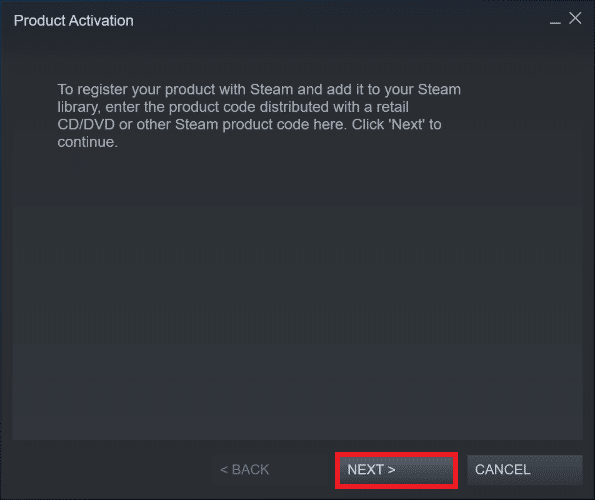Go to previous step via < BACK
The height and width of the screenshot is (500, 595).
coord(245,470)
